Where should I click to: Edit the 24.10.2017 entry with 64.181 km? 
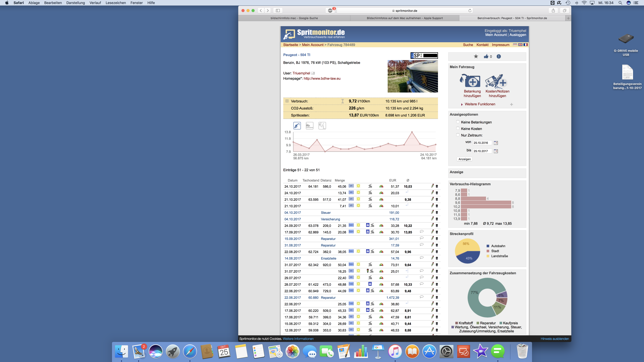tap(433, 186)
